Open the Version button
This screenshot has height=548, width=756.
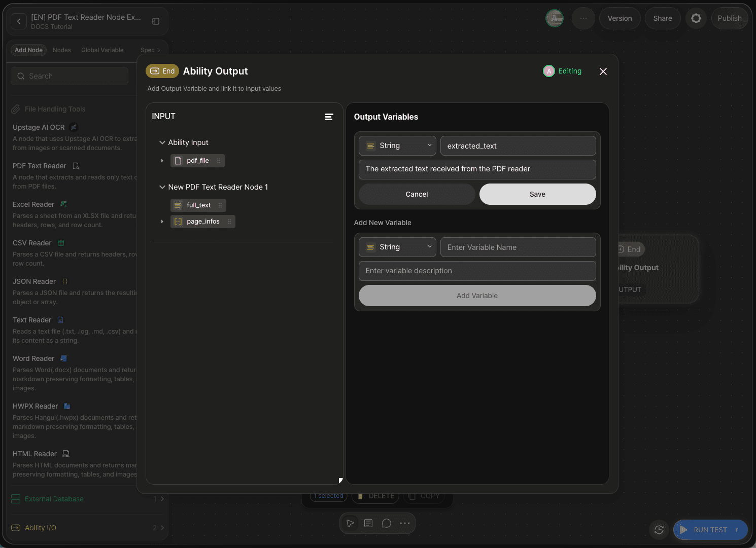click(620, 18)
